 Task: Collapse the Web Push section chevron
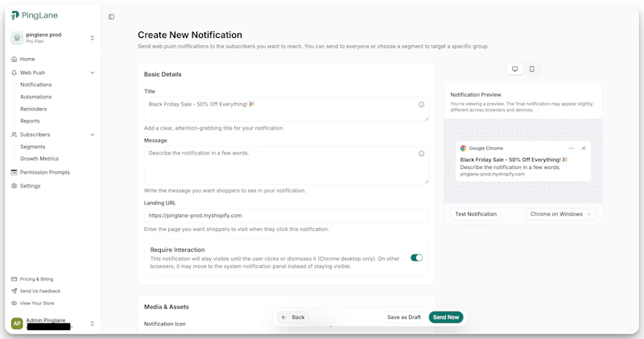(92, 72)
